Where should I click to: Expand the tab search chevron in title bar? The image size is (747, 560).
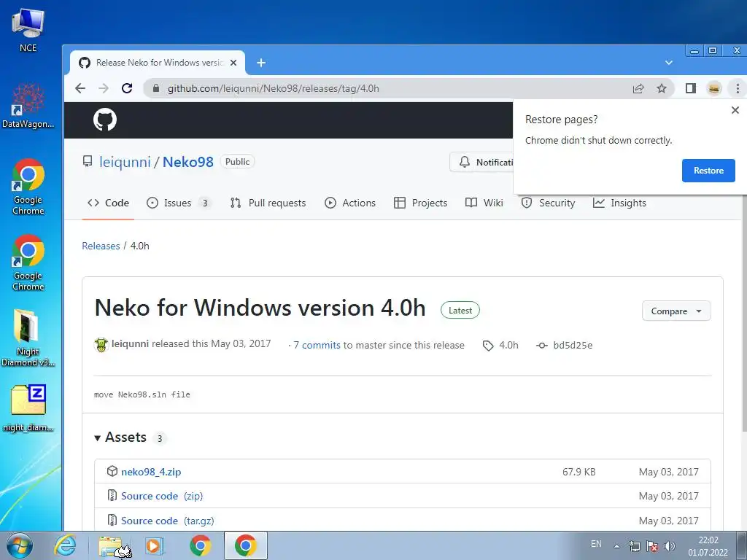[669, 63]
